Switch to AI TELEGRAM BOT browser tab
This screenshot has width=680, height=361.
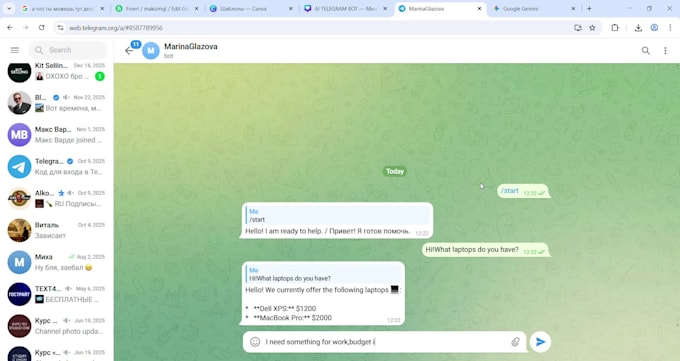click(x=346, y=9)
